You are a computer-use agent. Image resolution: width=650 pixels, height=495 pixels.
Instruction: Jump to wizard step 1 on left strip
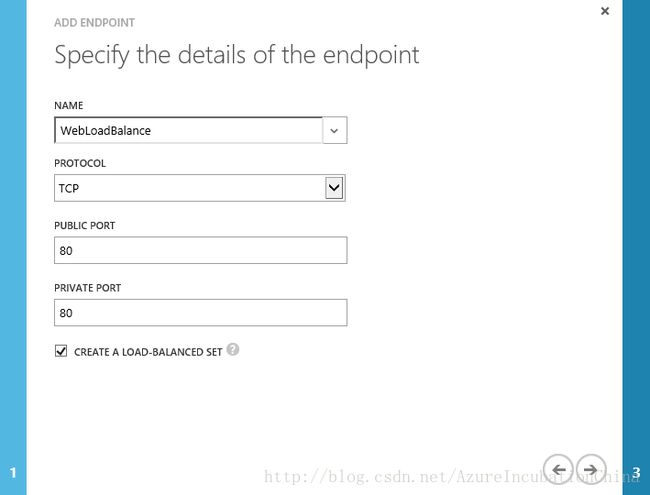click(x=13, y=472)
